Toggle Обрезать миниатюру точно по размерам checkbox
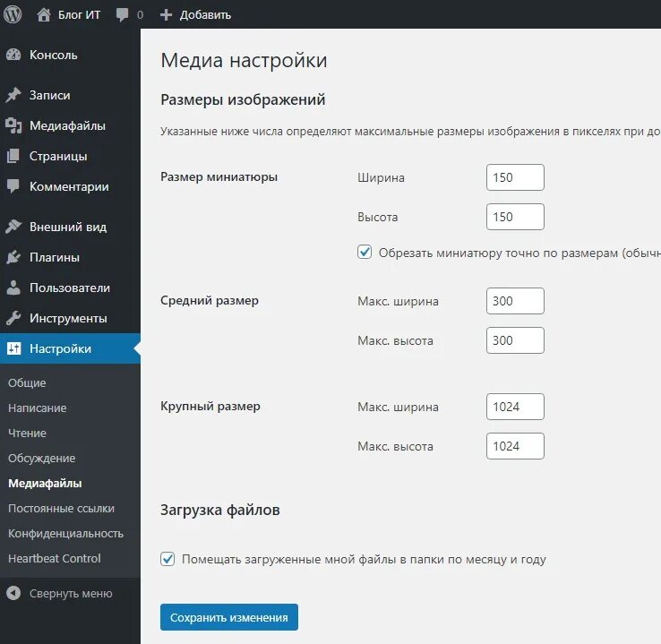Viewport: 661px width, 644px height. (365, 252)
